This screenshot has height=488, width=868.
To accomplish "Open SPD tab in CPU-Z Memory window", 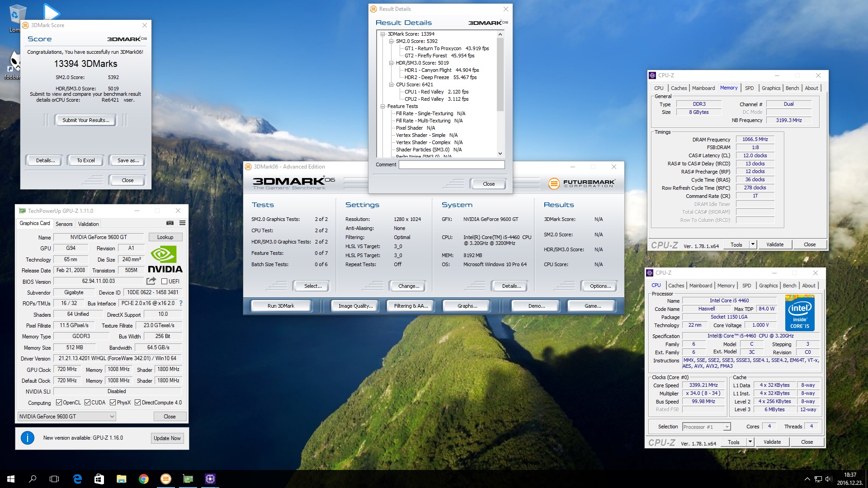I will point(749,88).
